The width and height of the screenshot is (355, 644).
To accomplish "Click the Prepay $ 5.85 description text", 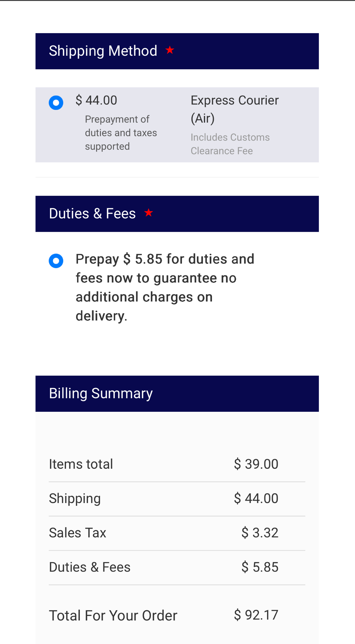I will [x=165, y=287].
